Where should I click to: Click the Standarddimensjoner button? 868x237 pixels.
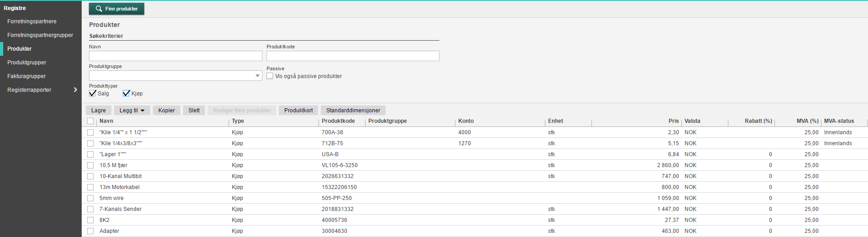point(353,111)
